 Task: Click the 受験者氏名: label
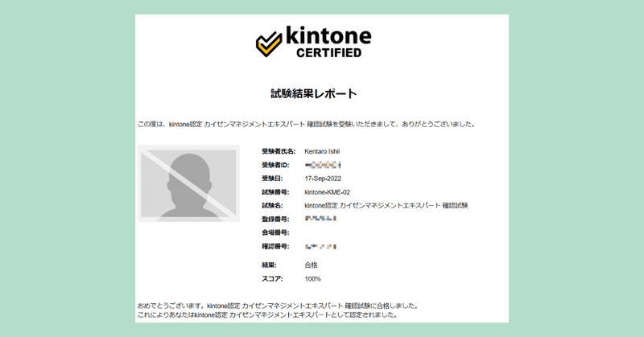coord(279,151)
